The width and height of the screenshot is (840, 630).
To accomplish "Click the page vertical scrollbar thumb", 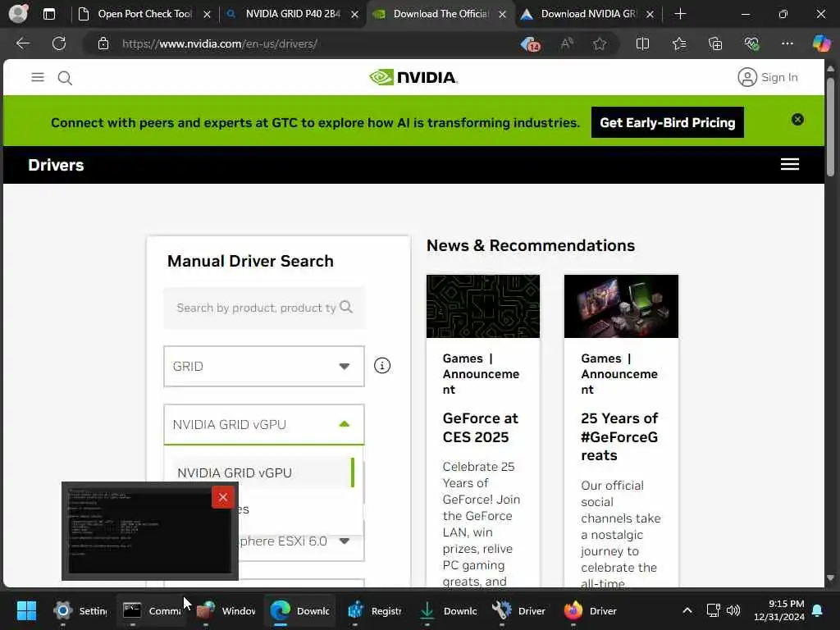I will pyautogui.click(x=830, y=126).
